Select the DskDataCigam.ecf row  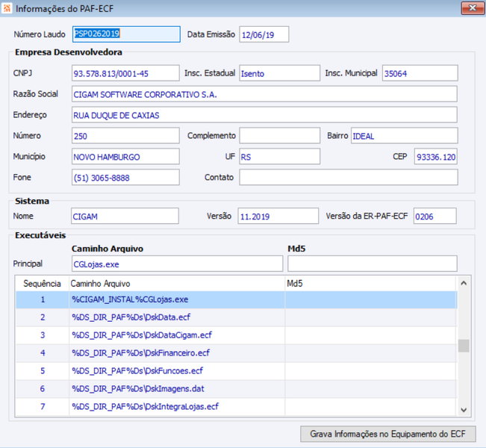click(x=237, y=335)
